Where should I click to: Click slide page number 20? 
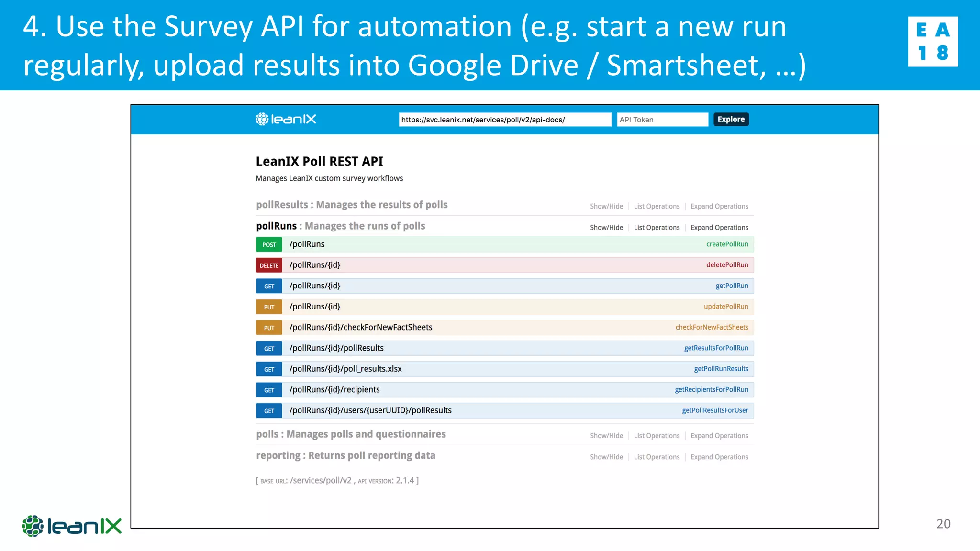point(943,524)
